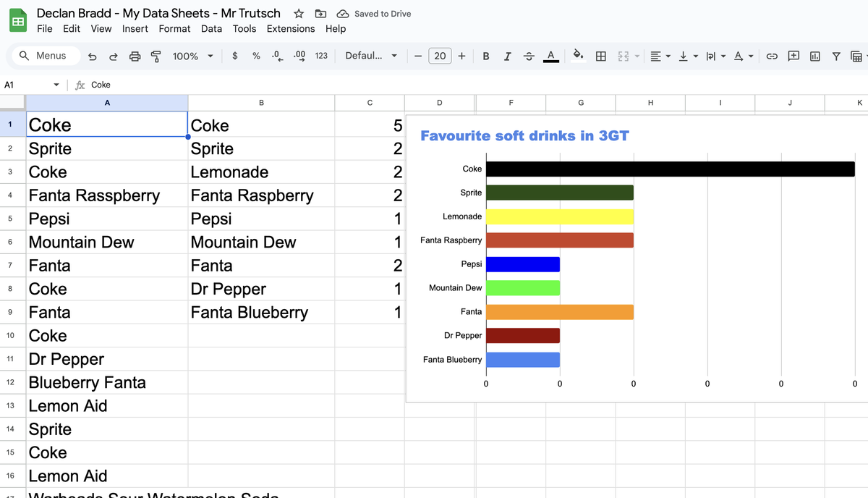Screen dimensions: 868x498
Task: Increase font size with plus button
Action: pyautogui.click(x=461, y=56)
